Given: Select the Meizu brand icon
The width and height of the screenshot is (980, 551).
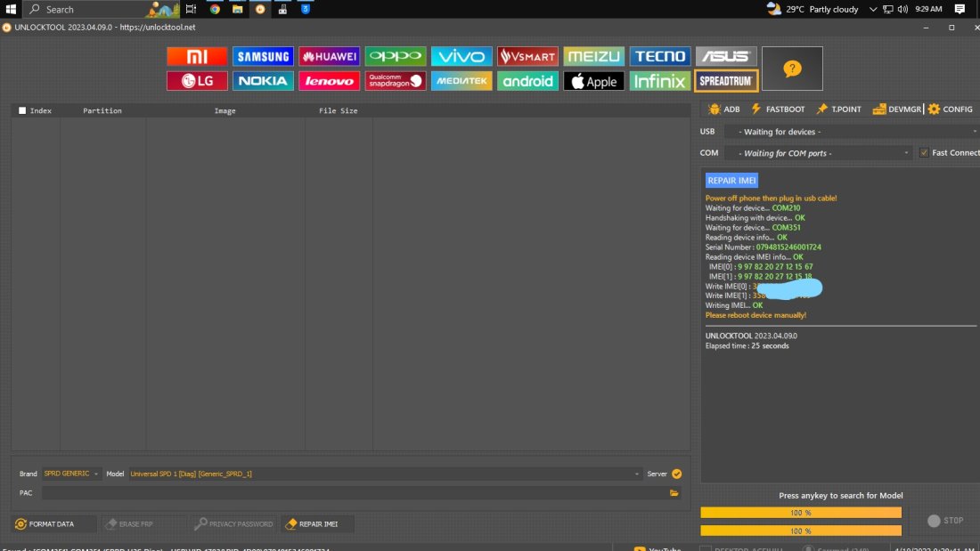Looking at the screenshot, I should [593, 56].
